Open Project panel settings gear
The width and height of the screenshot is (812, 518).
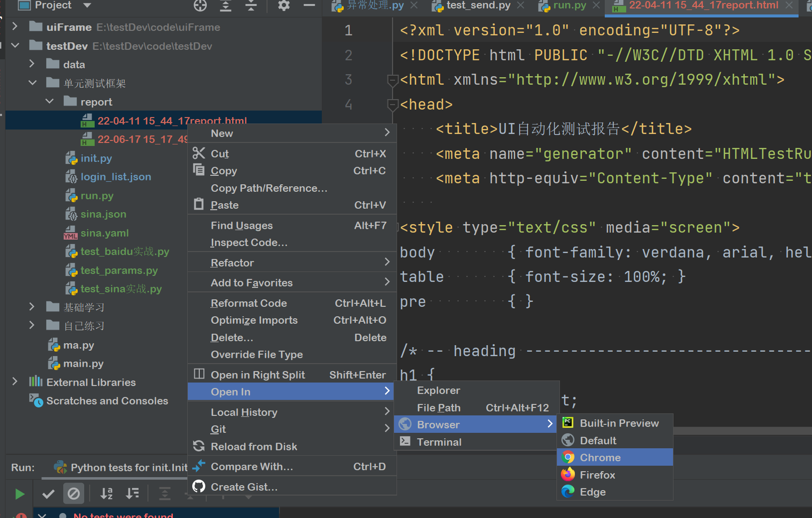click(x=284, y=5)
